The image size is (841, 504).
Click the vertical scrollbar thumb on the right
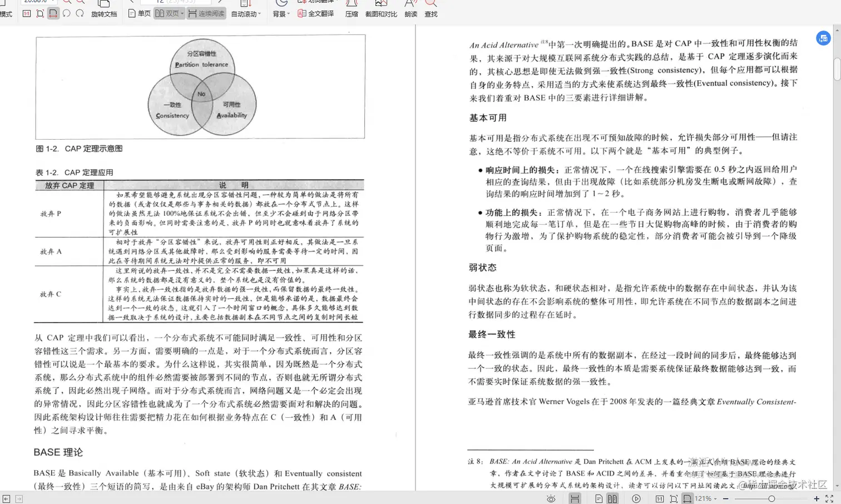coord(837,70)
